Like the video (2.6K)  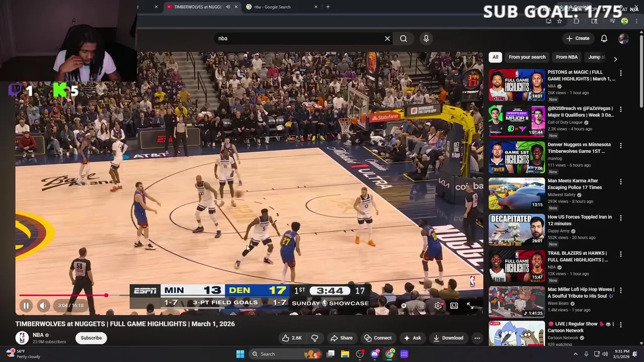coord(292,338)
